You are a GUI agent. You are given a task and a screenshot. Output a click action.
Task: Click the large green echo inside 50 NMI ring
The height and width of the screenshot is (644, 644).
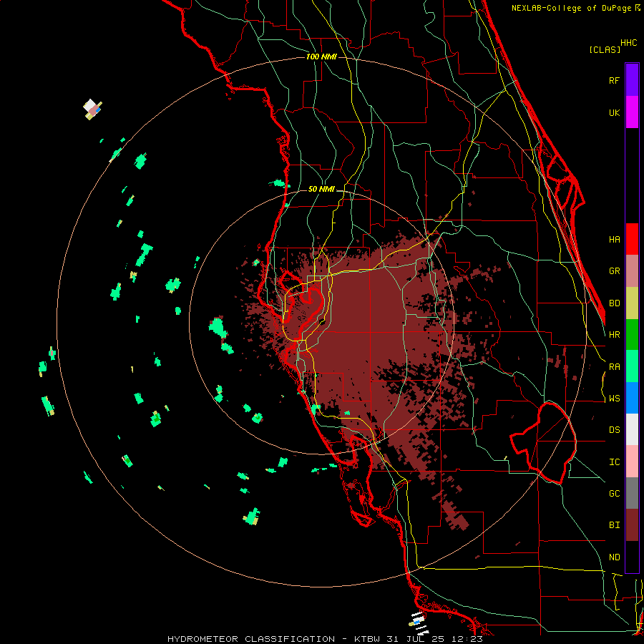pos(218,327)
